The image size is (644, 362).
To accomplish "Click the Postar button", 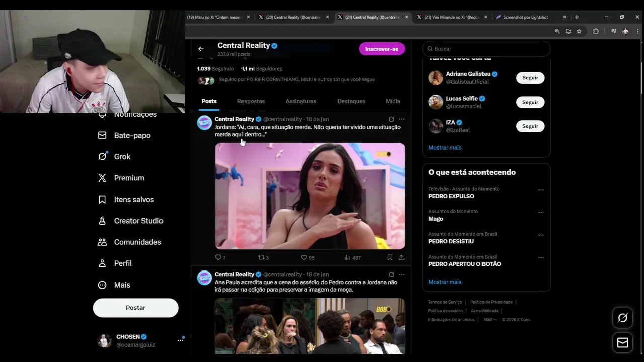I will [135, 308].
